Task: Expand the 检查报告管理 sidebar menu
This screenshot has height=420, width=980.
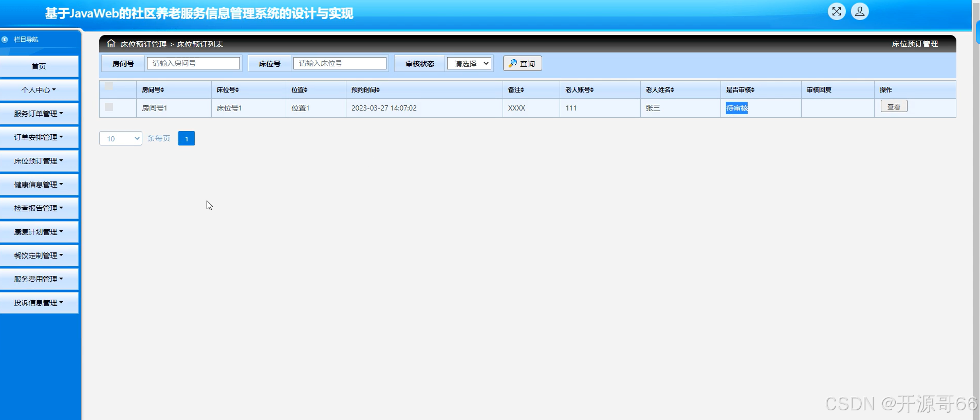Action: click(x=39, y=208)
